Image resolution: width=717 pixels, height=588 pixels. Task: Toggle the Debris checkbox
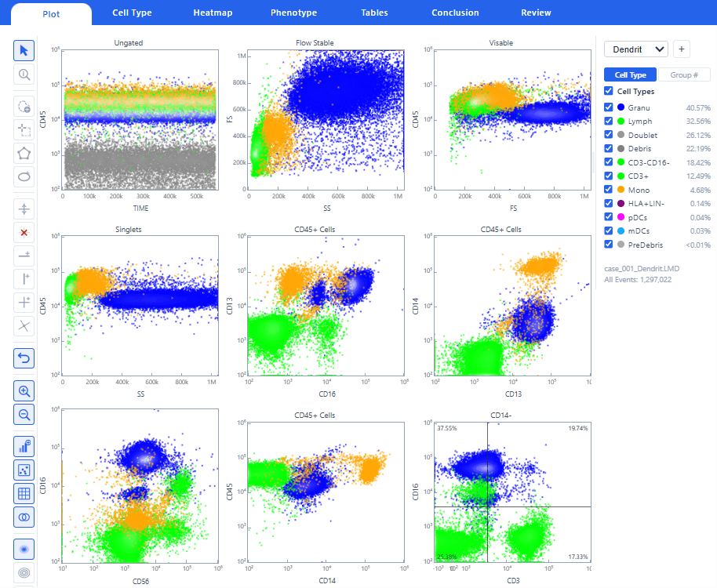click(608, 148)
